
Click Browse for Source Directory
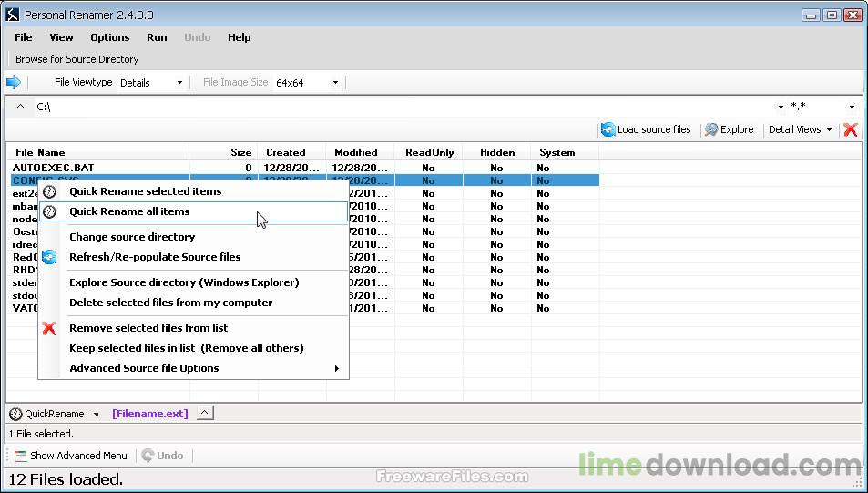click(x=77, y=59)
